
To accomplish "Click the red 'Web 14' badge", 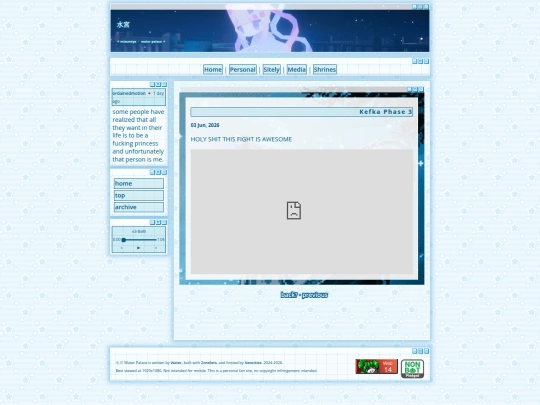I will [x=376, y=366].
